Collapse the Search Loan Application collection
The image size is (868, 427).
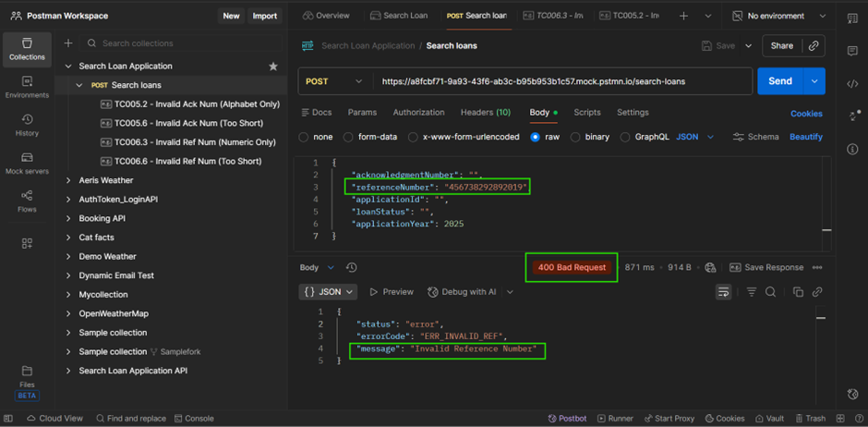(x=68, y=67)
